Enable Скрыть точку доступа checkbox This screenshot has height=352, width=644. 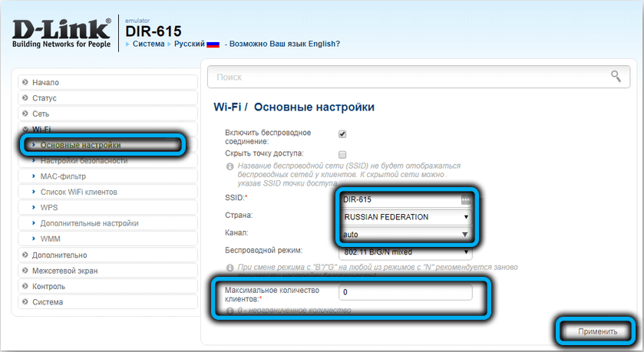click(x=342, y=154)
